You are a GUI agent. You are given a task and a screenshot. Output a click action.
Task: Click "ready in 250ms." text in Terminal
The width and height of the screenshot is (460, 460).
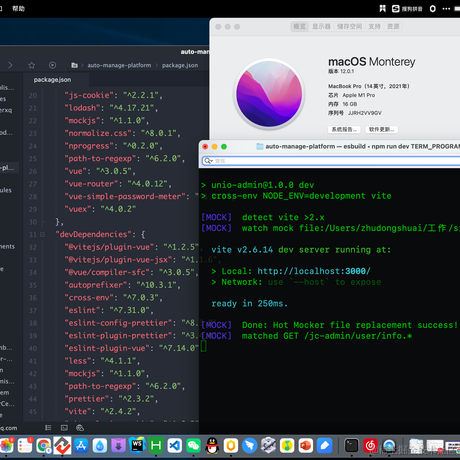pyautogui.click(x=249, y=304)
